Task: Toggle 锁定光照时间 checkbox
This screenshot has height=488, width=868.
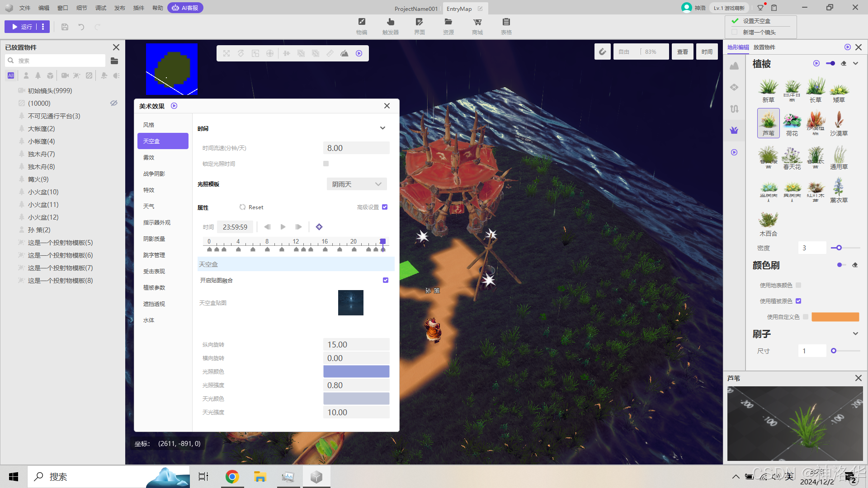Action: point(326,164)
